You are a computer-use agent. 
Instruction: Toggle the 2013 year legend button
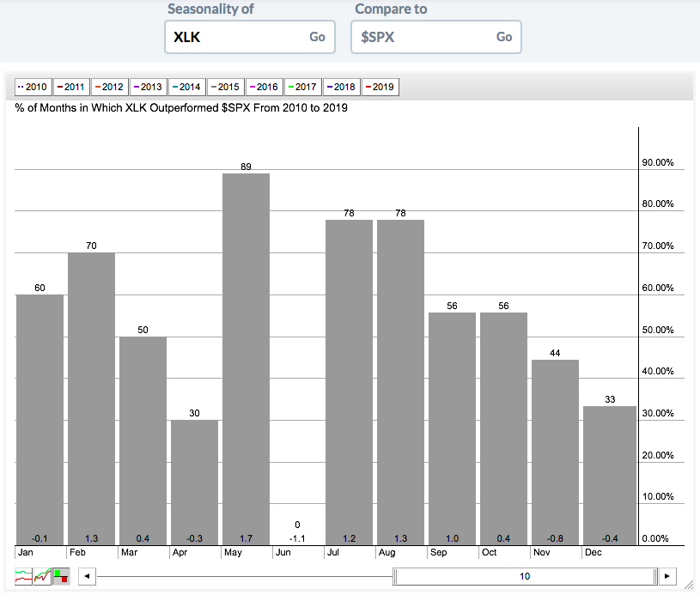(147, 87)
